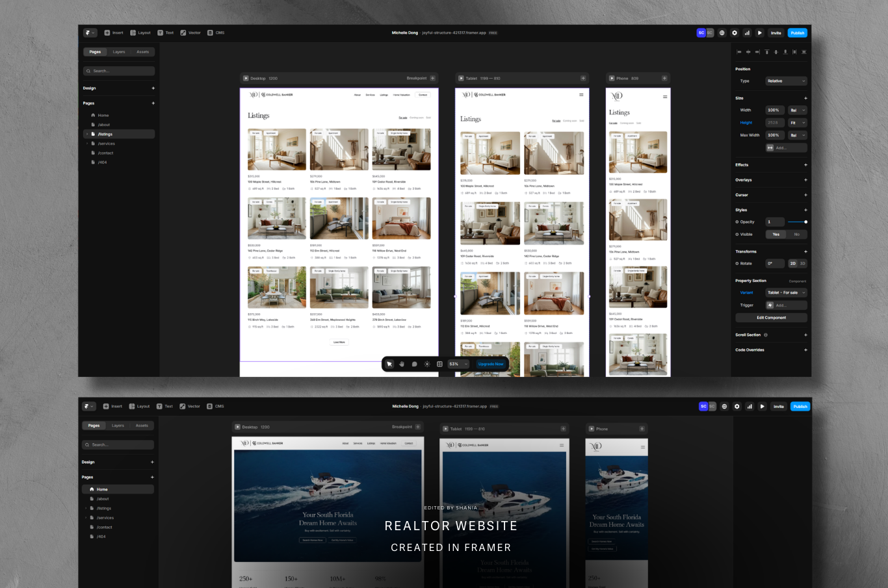Select 2D rotate mode
This screenshot has width=888, height=588.
point(792,264)
